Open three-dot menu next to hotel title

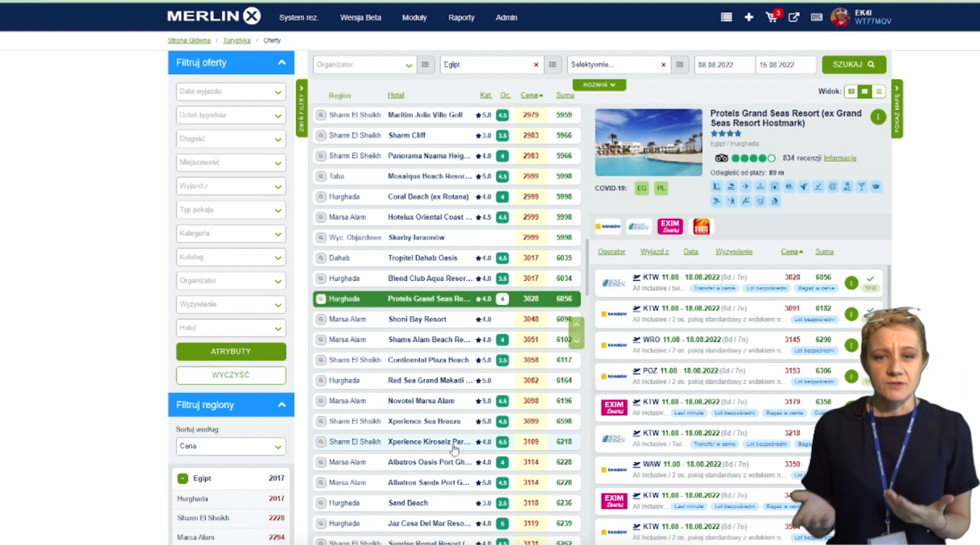[x=878, y=118]
